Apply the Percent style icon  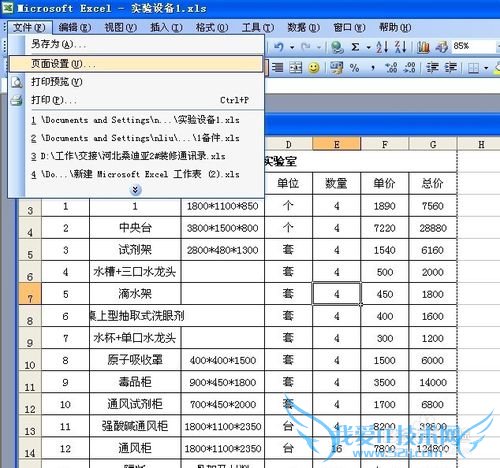(x=354, y=68)
